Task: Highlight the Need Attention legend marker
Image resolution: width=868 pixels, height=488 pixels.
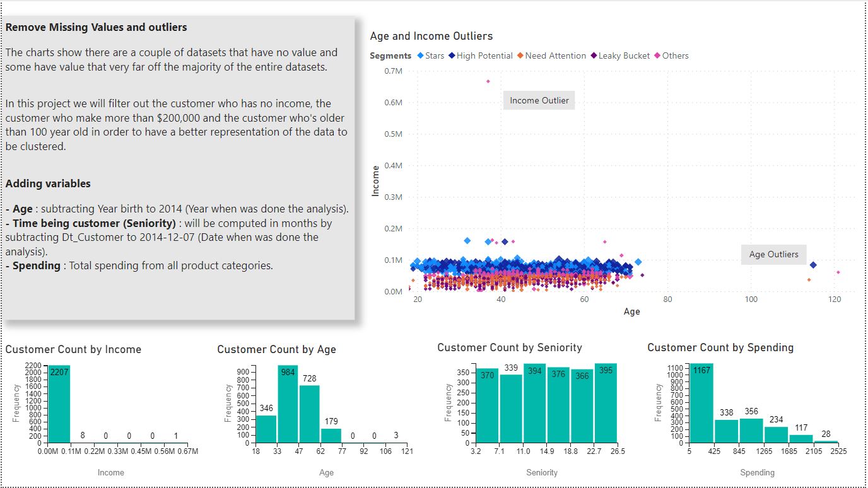Action: [520, 55]
